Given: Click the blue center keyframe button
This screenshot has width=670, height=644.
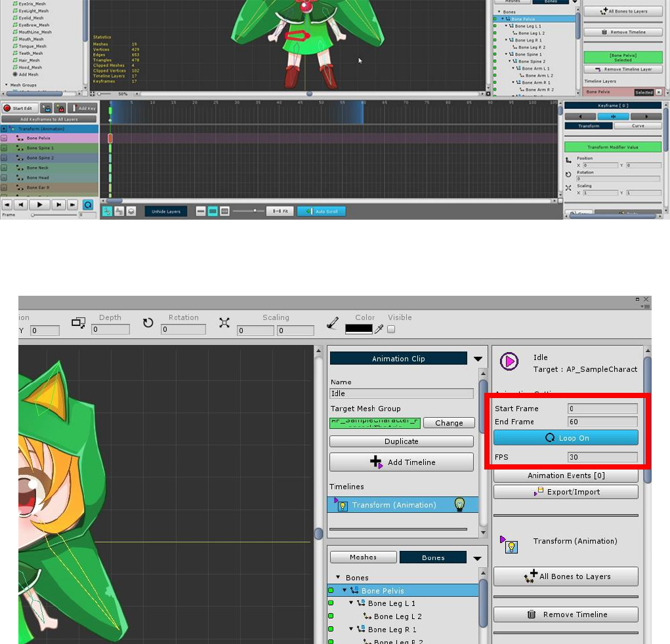Looking at the screenshot, I should (613, 116).
